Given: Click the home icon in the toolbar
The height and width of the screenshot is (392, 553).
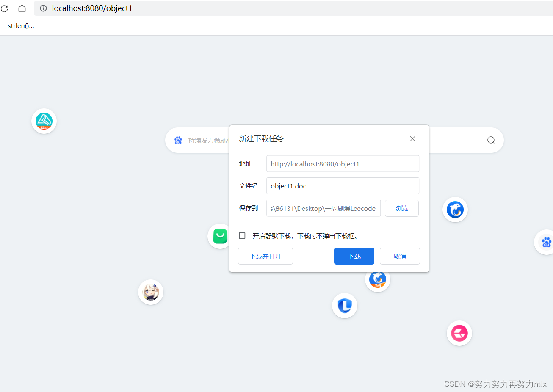Looking at the screenshot, I should 21,8.
